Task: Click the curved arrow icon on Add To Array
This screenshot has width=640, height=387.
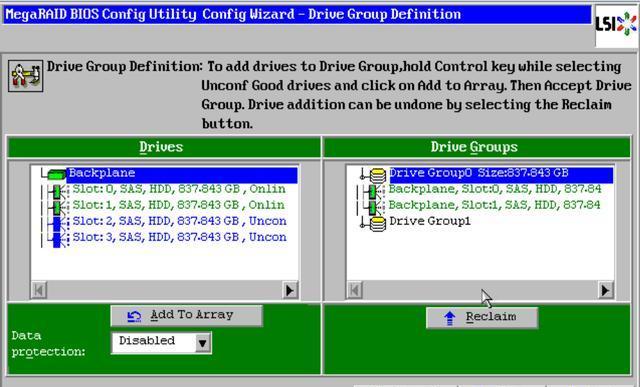Action: [x=134, y=316]
